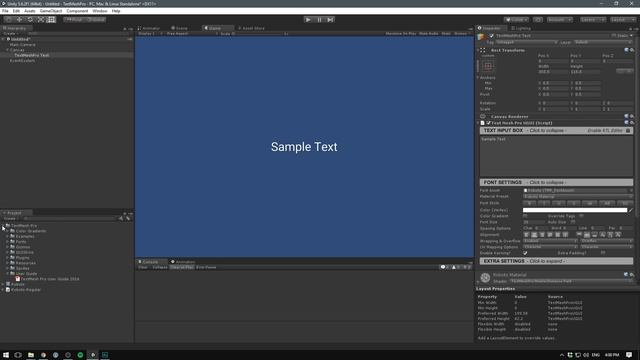Toggle italic font style button
The height and width of the screenshot is (360, 640).
pos(544,203)
